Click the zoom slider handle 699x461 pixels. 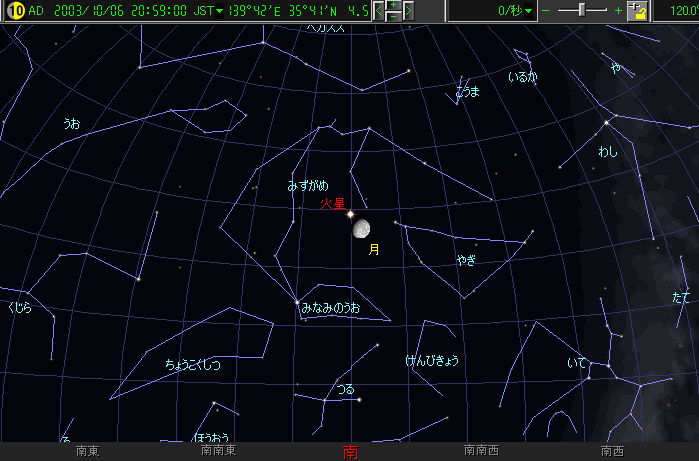[582, 10]
